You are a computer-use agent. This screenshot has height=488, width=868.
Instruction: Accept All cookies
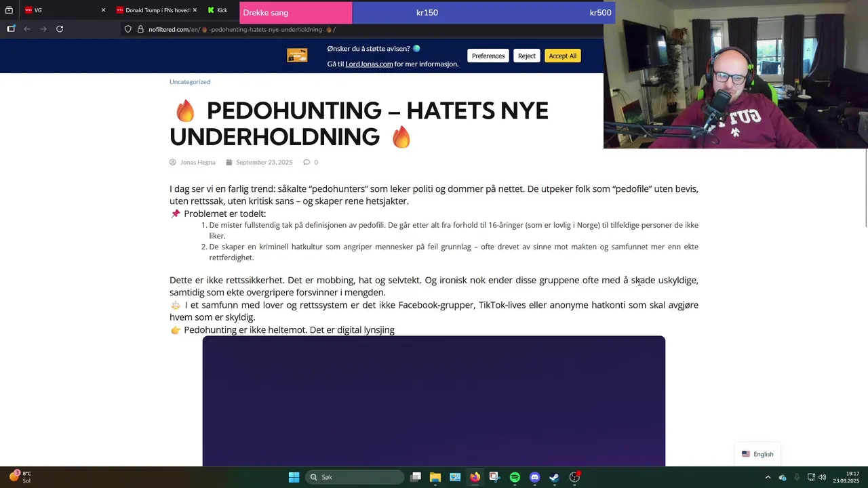(x=562, y=56)
